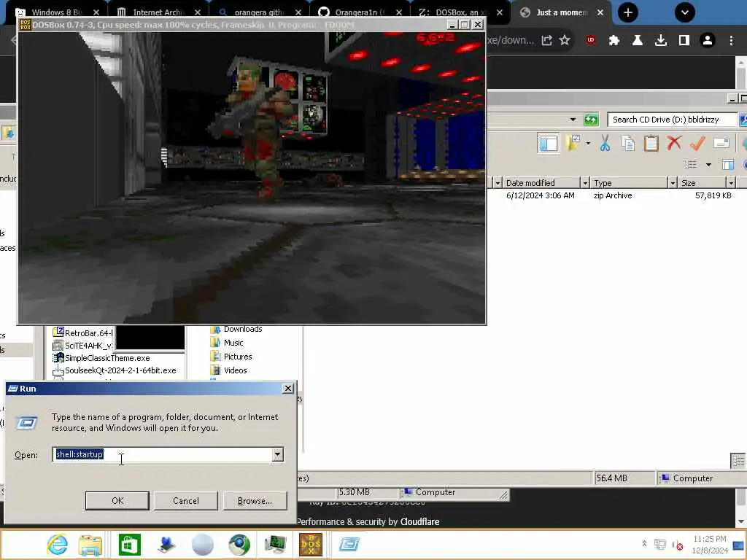The height and width of the screenshot is (560, 747).
Task: Expand the view mode dropdown arrow
Action: [708, 165]
